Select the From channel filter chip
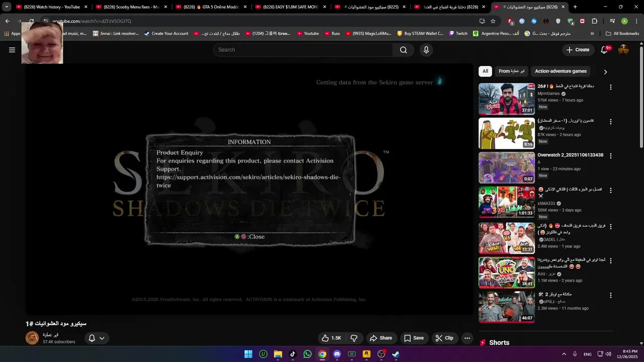Image resolution: width=644 pixels, height=362 pixels. coord(511,71)
